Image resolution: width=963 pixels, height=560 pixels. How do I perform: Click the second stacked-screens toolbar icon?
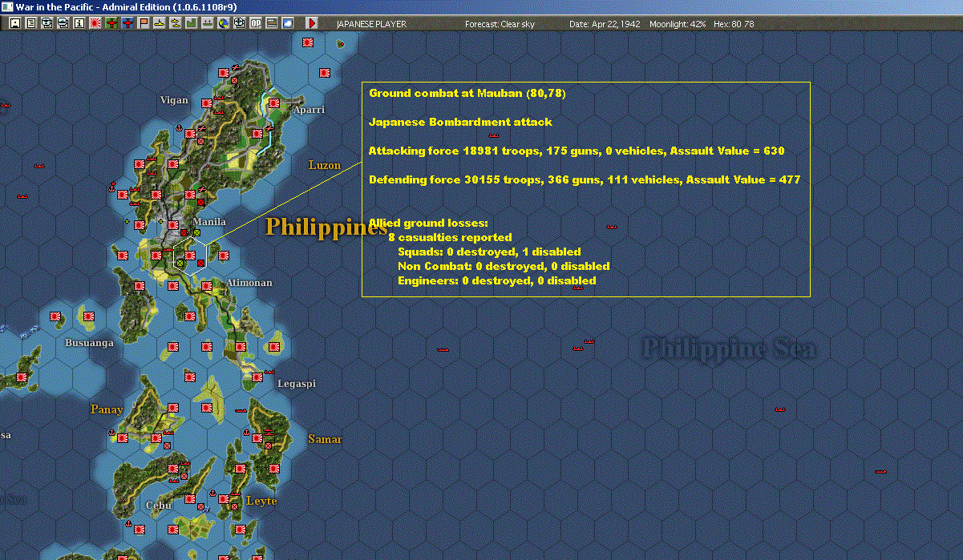63,24
